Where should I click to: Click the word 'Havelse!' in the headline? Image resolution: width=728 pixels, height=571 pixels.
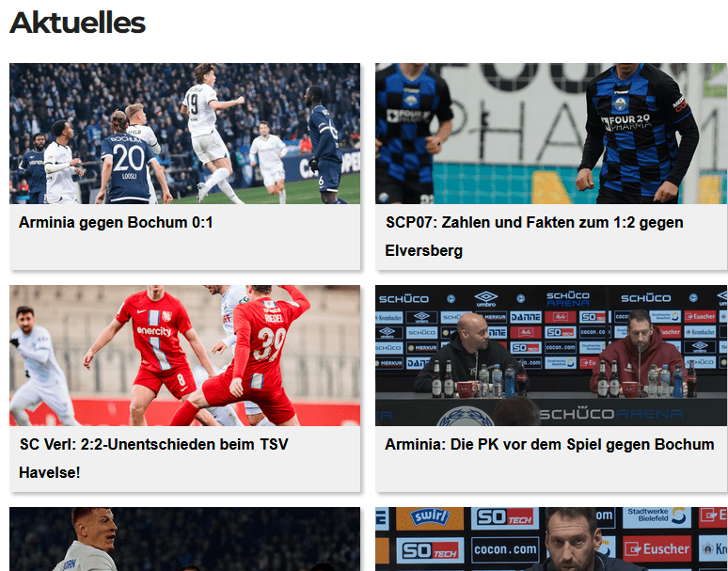(49, 472)
